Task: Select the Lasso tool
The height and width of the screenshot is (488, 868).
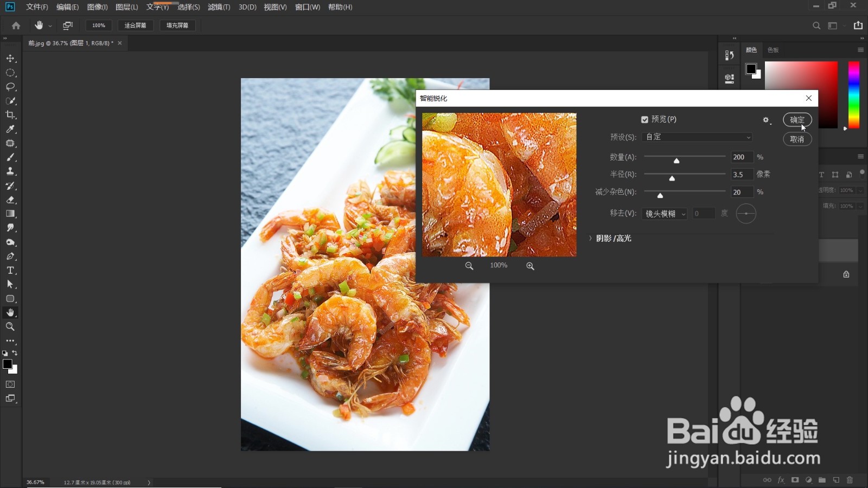Action: pyautogui.click(x=10, y=87)
